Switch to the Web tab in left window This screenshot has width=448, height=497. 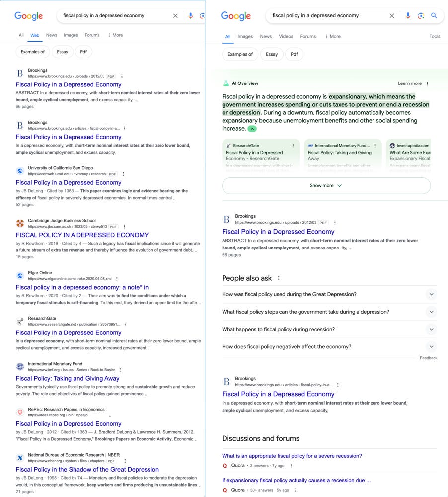[x=35, y=35]
